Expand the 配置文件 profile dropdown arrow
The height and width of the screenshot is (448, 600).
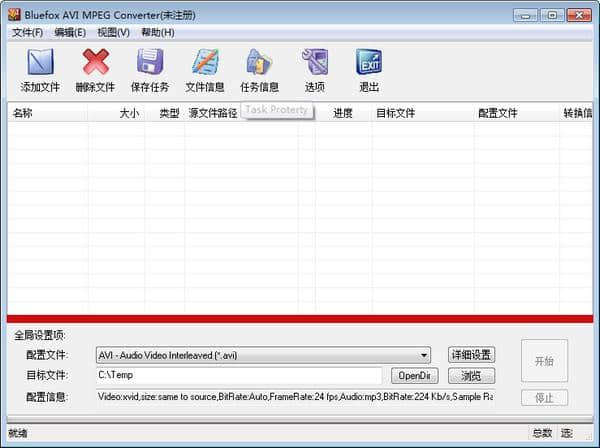point(424,355)
